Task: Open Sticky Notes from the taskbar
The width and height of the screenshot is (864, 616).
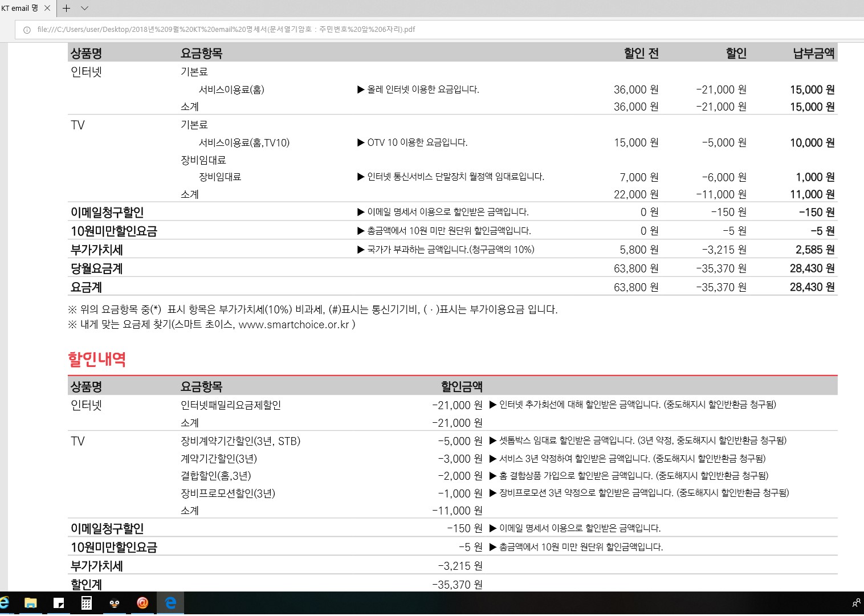Action: point(59,603)
